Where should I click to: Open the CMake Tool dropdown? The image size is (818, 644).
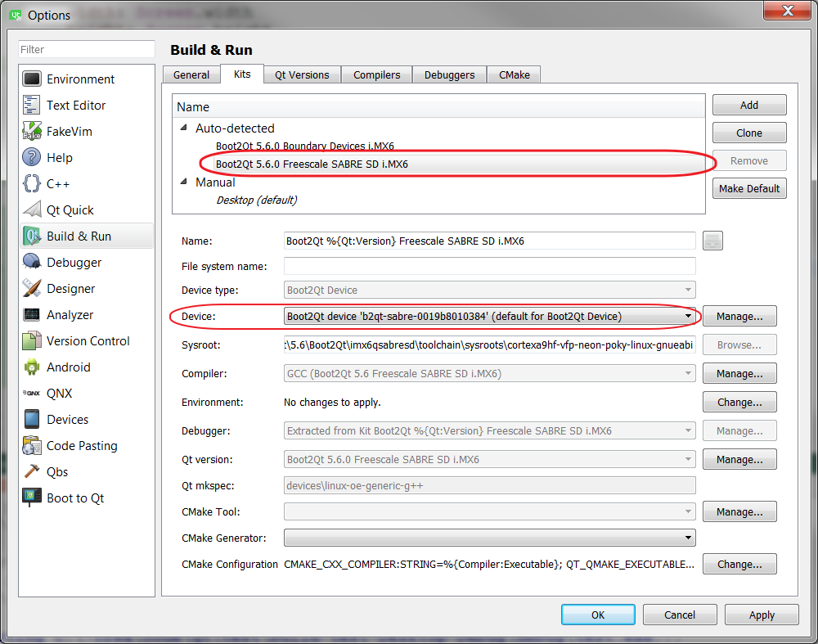tap(490, 511)
